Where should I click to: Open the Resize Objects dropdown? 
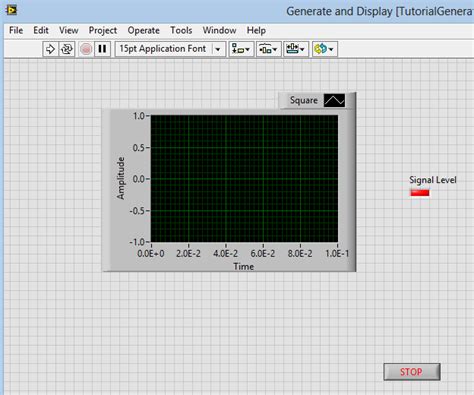tap(296, 49)
